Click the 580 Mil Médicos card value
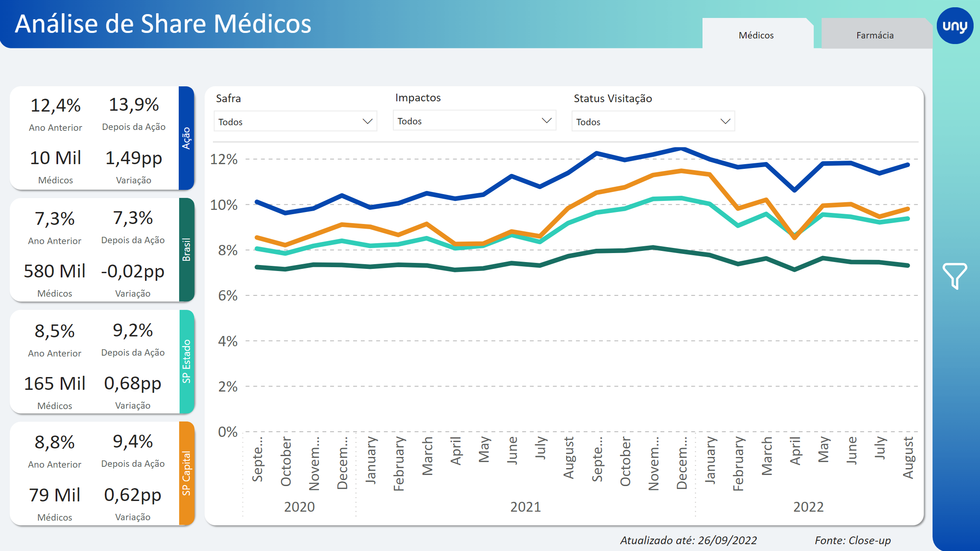Image resolution: width=980 pixels, height=551 pixels. pos(55,271)
